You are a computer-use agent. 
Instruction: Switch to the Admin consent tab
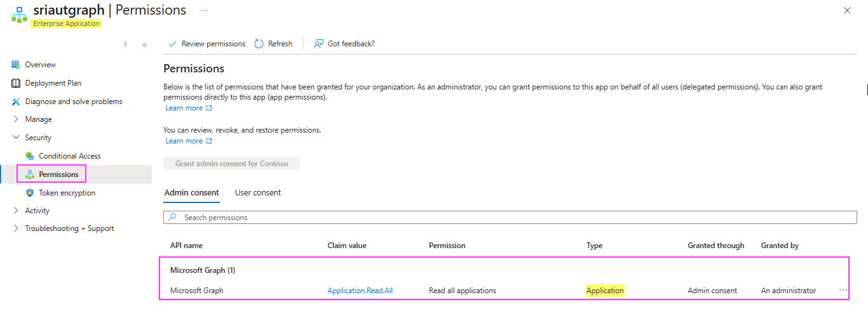[x=191, y=193]
